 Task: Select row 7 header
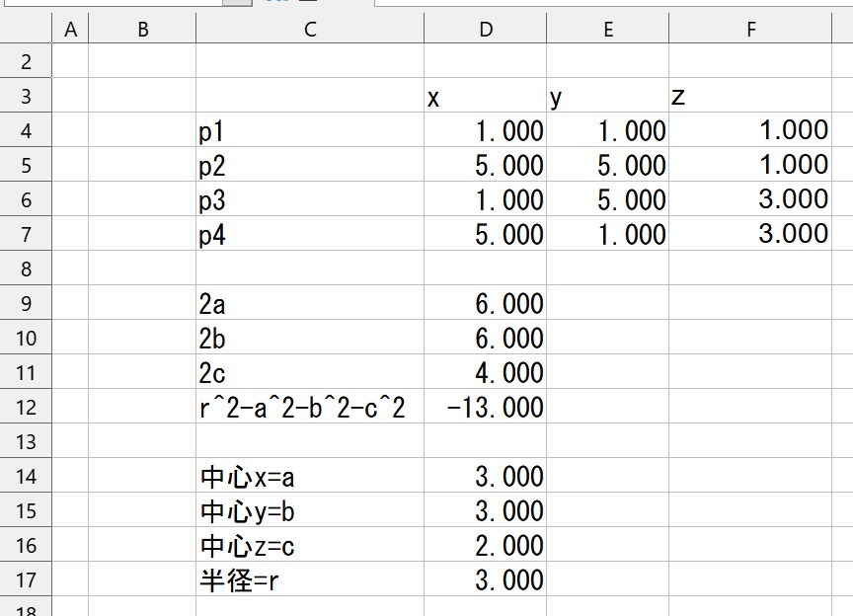(26, 233)
